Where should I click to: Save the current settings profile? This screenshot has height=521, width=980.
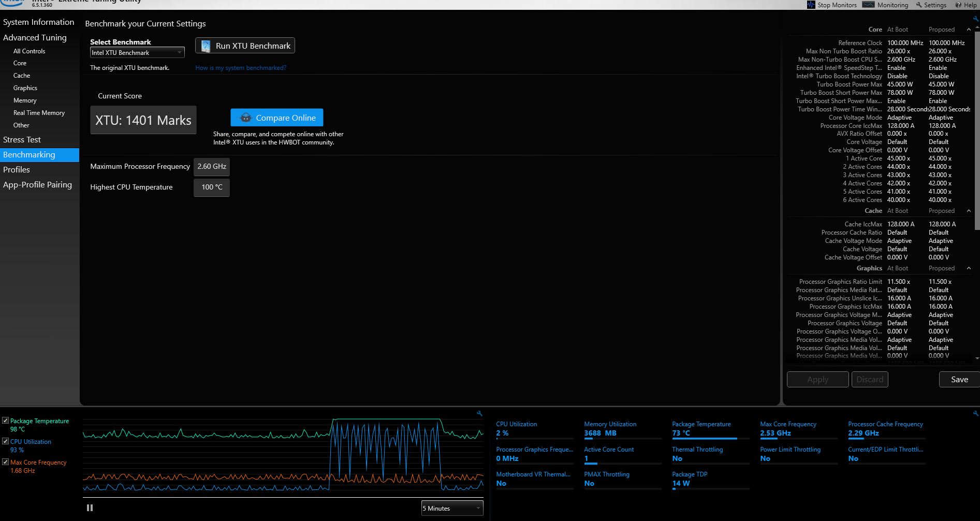[x=959, y=380]
